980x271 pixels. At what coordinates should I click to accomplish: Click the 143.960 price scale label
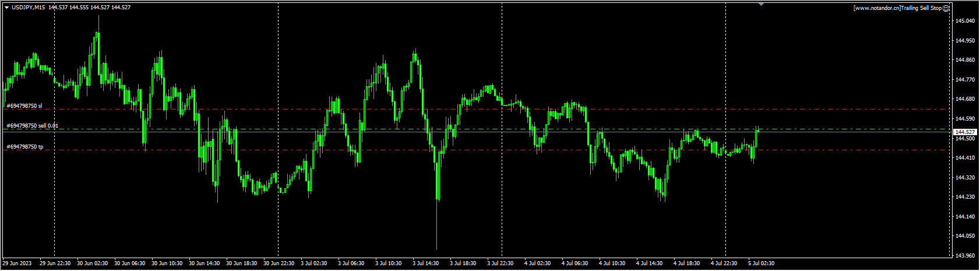965,256
